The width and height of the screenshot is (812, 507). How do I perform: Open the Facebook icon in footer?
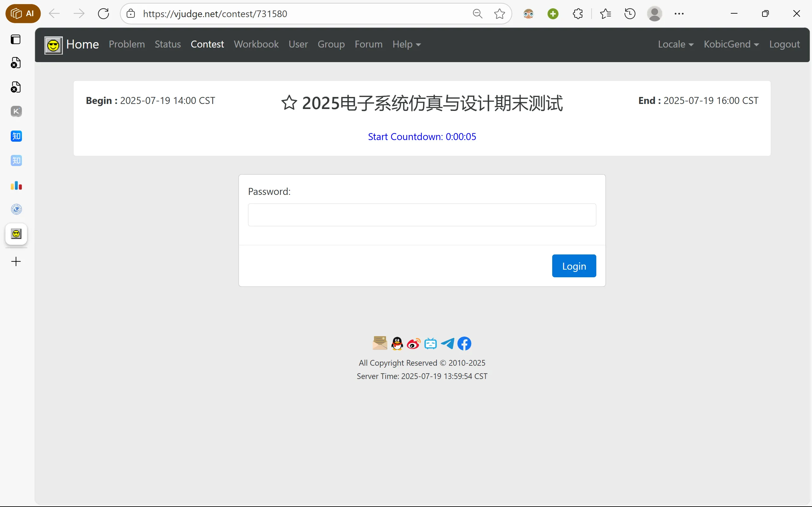click(x=464, y=343)
